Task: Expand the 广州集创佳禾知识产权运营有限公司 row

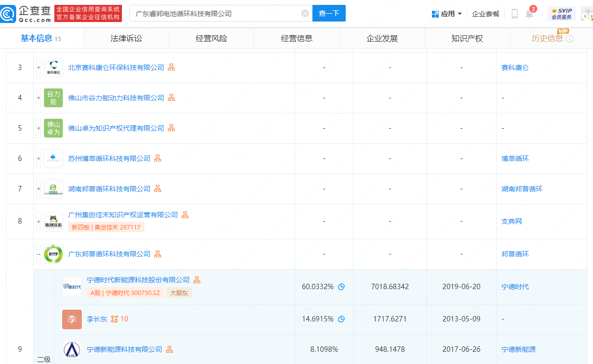Action: [x=39, y=221]
